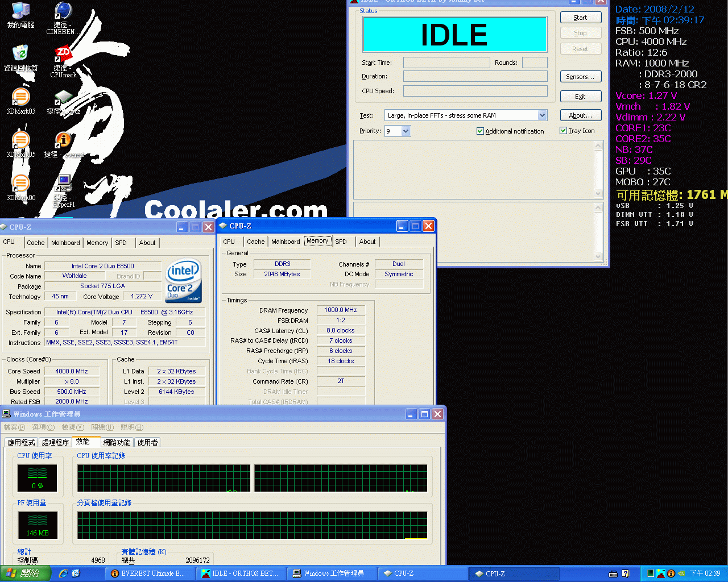Click the Exit button in ORTHOS
728x582 pixels.
tap(580, 97)
